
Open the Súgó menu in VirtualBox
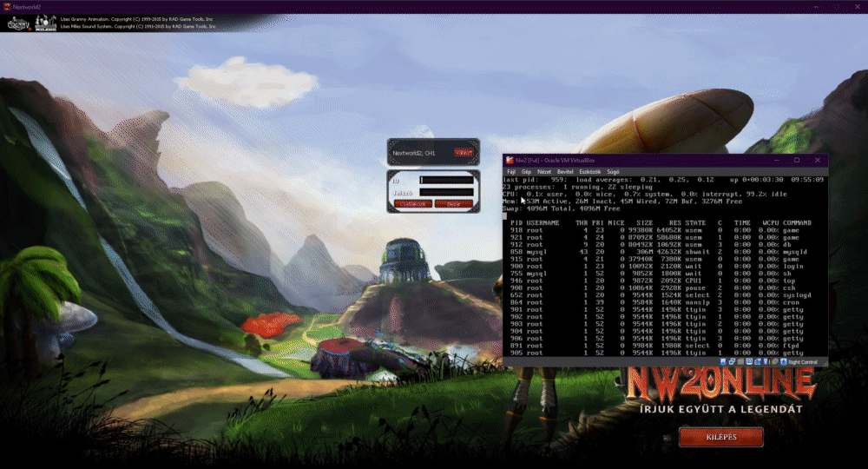tap(613, 172)
